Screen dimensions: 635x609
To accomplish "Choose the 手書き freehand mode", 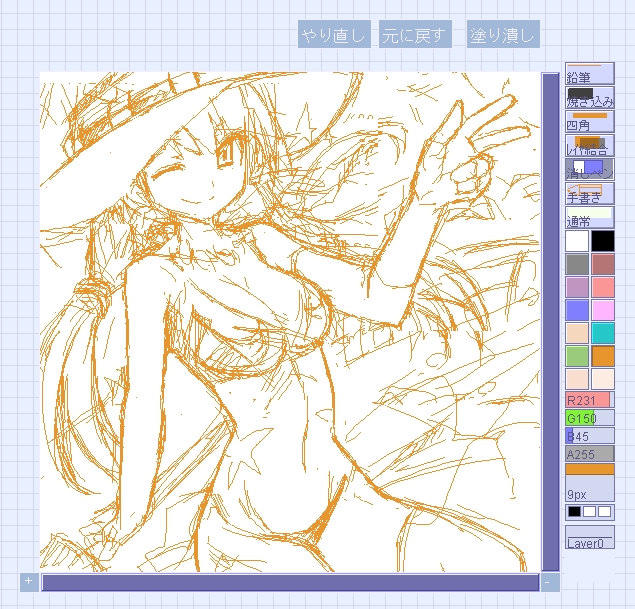I will pyautogui.click(x=590, y=193).
